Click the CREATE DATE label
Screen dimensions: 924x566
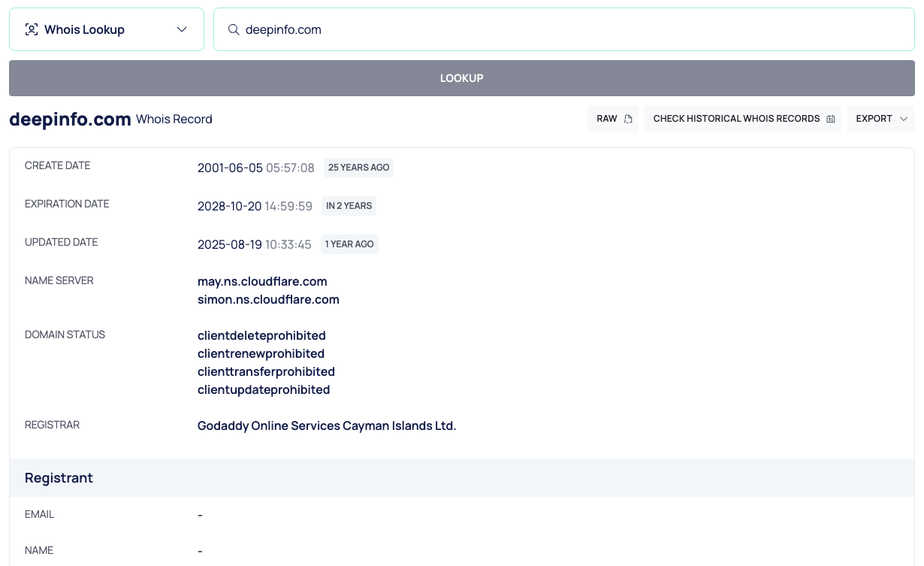[x=57, y=165]
